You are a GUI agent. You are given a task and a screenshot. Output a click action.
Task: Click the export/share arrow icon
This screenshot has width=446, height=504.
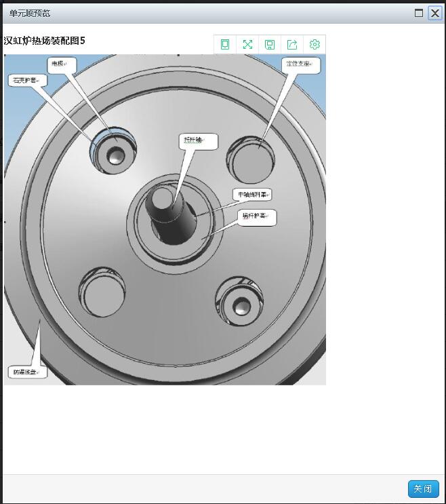click(292, 45)
